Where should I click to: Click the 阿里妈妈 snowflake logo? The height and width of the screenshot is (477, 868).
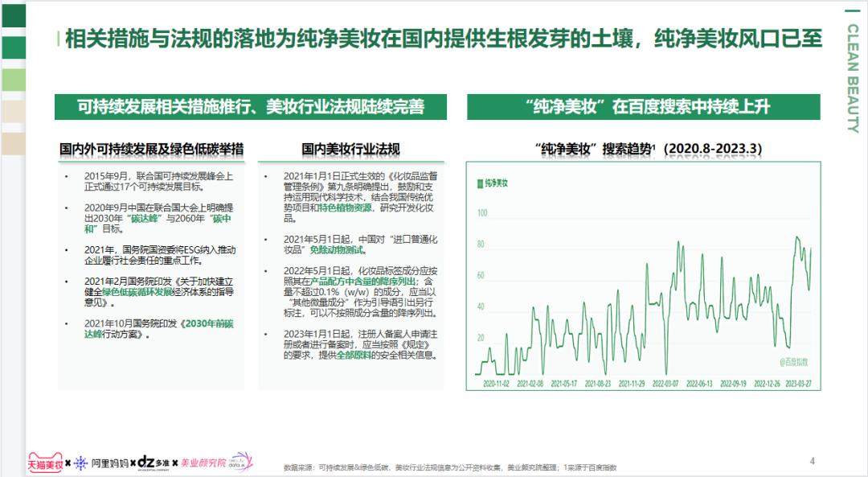click(x=81, y=462)
